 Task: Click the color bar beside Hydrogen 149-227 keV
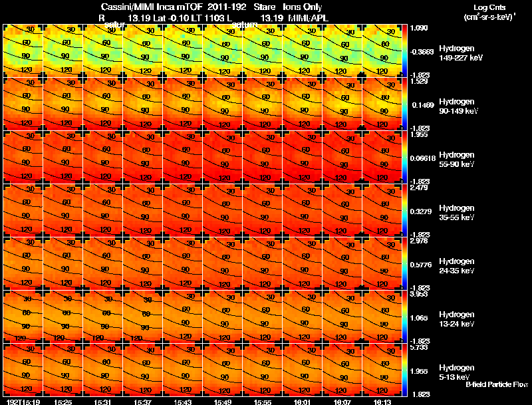pos(404,51)
